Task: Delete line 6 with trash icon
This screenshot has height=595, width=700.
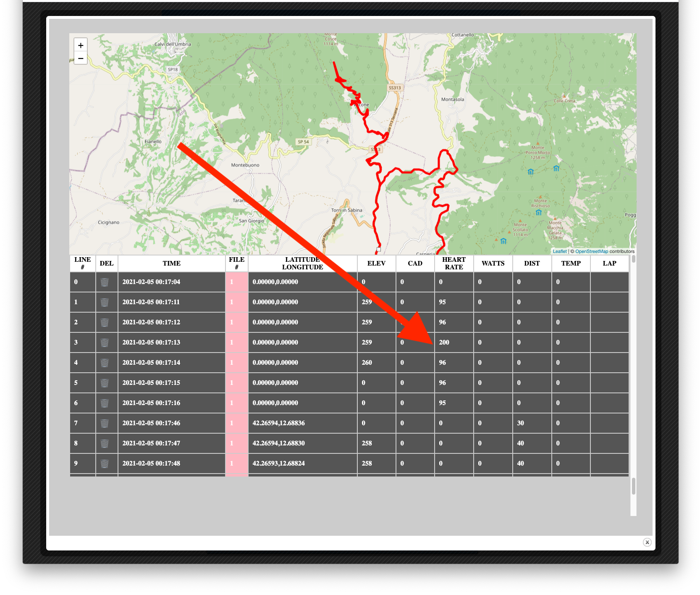Action: point(105,403)
